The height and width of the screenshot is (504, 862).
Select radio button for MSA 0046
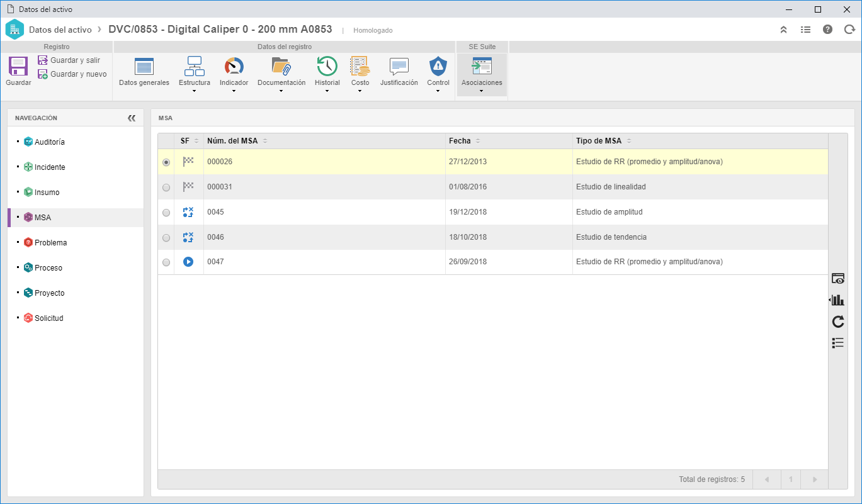point(166,238)
